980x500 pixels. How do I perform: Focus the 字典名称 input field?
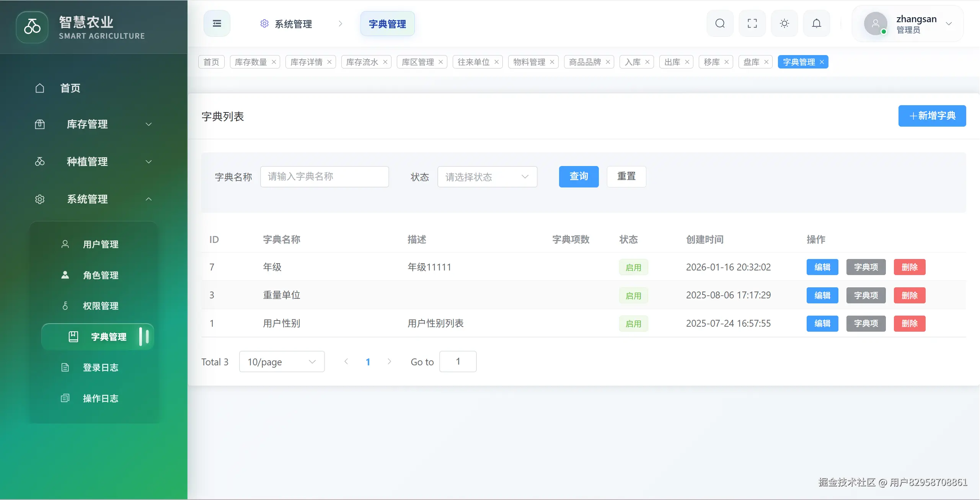(x=324, y=177)
